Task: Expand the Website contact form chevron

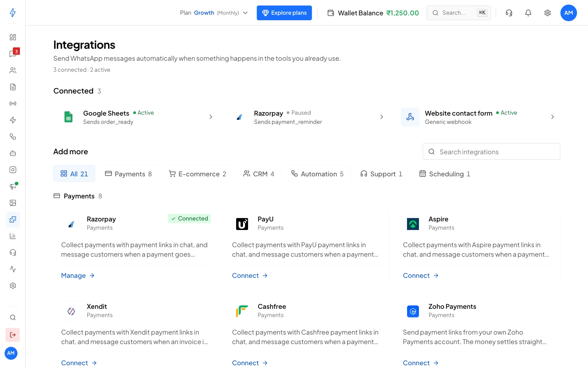Action: pos(552,117)
